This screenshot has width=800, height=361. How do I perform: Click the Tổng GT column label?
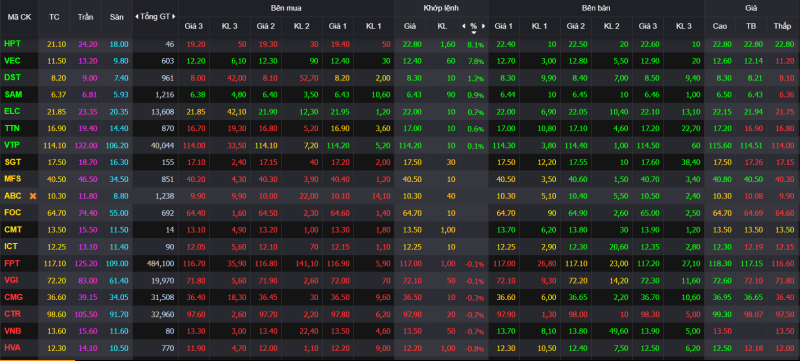pos(156,17)
